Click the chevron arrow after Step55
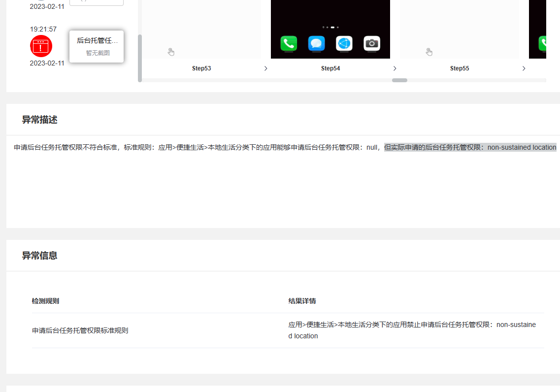 (524, 68)
